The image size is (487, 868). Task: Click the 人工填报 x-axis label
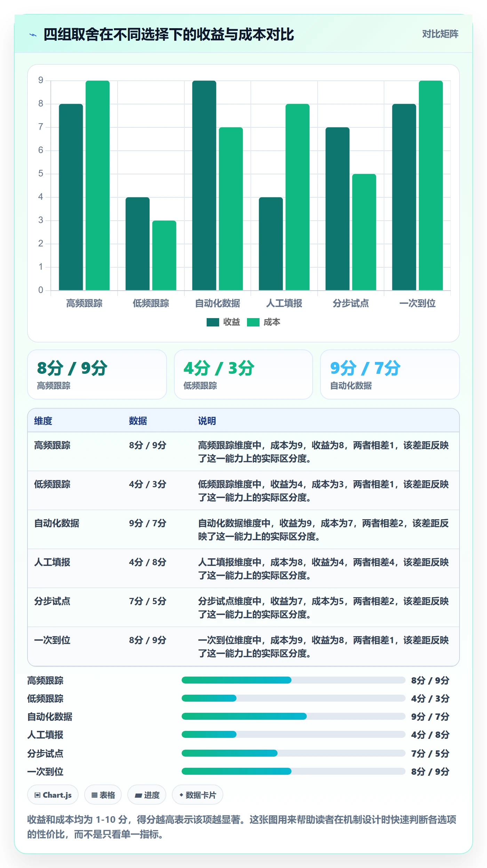coord(284,303)
